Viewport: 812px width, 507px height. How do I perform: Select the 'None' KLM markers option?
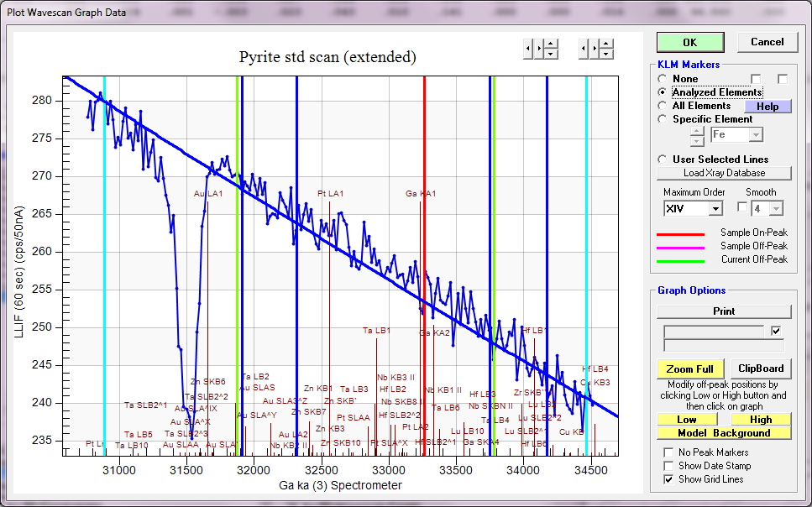click(663, 79)
